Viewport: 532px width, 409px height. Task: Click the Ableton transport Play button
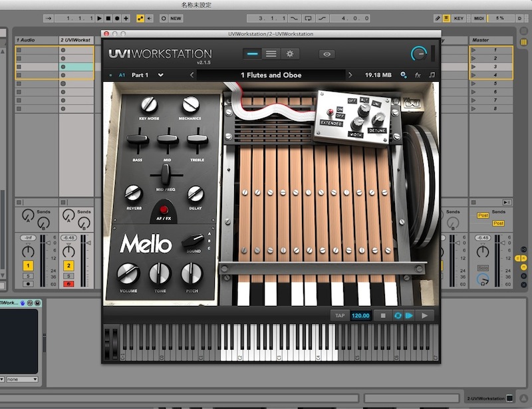[x=99, y=19]
